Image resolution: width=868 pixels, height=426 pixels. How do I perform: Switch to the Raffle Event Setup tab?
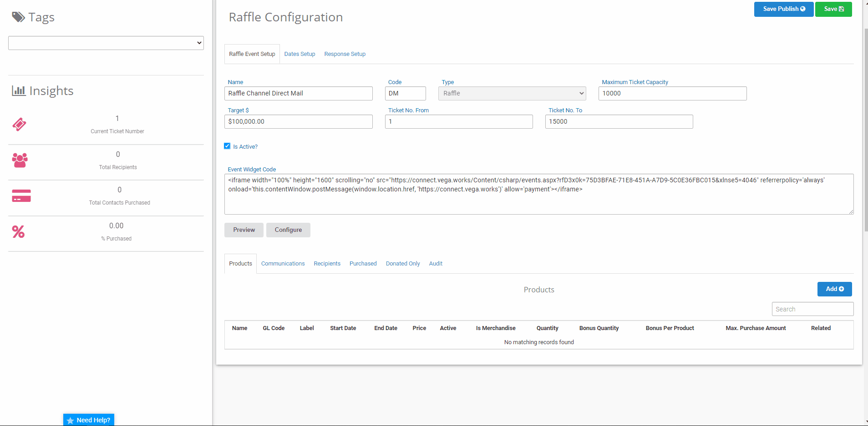[252, 54]
